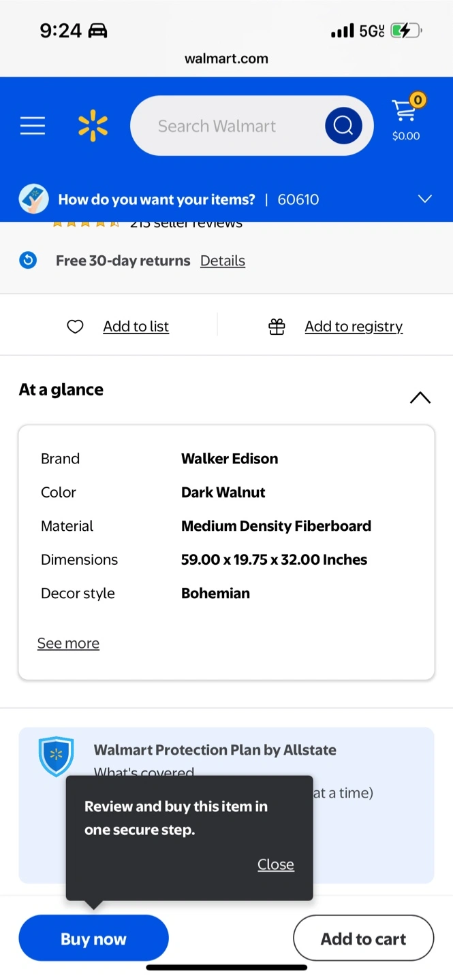Tap the gift registry icon

(277, 327)
